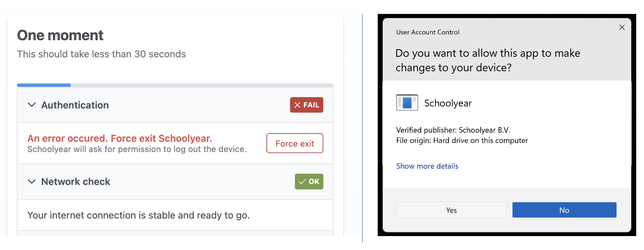Click the blue loading progress bar

tap(44, 85)
